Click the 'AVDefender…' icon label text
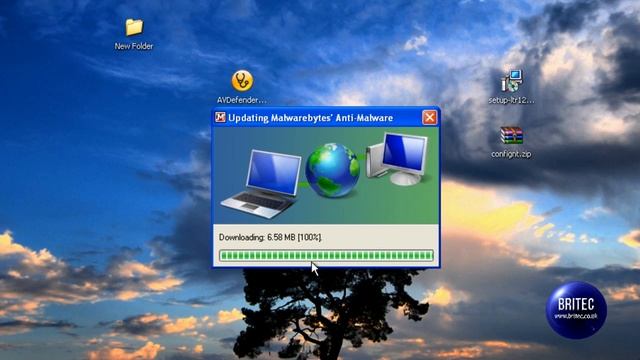This screenshot has width=640, height=360. click(x=242, y=100)
